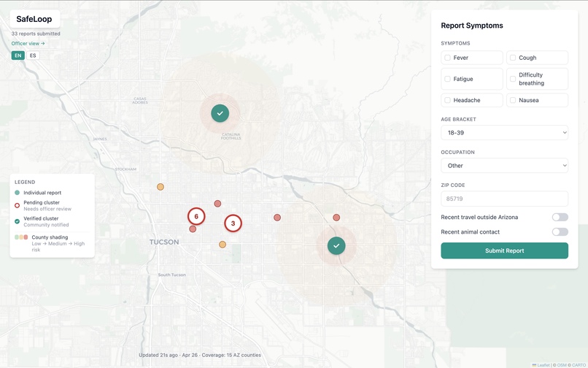The width and height of the screenshot is (588, 368).
Task: Click the County shading color swatches
Action: pyautogui.click(x=21, y=237)
